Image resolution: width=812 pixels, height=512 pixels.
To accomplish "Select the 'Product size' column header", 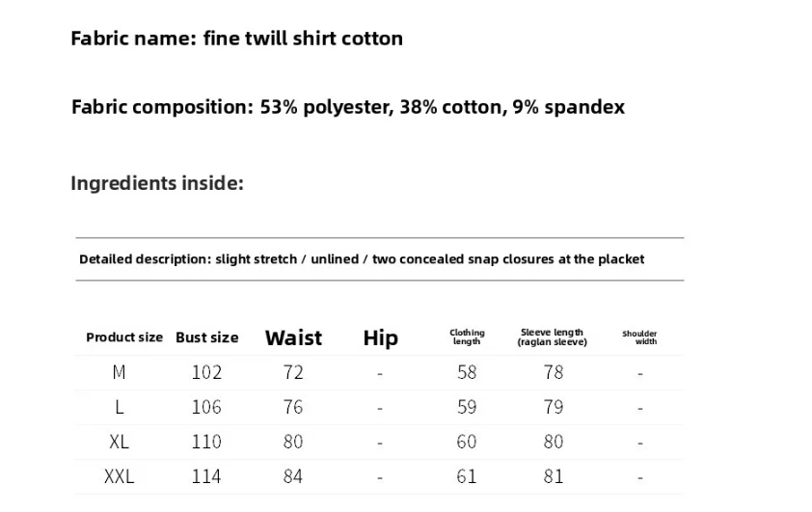I will point(124,337).
